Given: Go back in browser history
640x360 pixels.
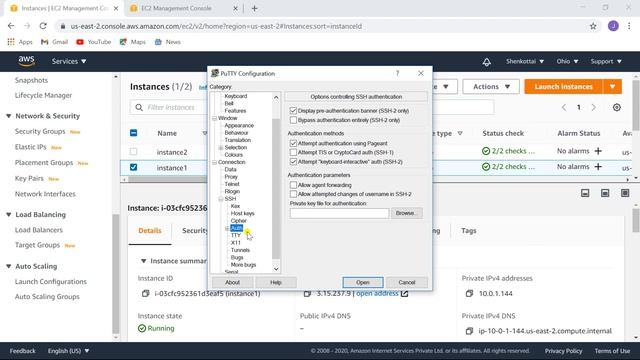Looking at the screenshot, I should (11, 26).
